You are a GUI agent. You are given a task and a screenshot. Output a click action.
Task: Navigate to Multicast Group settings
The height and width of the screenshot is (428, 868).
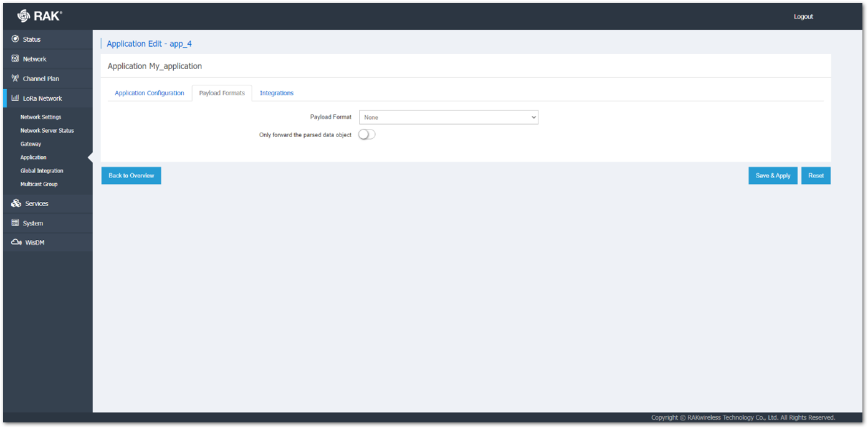click(x=39, y=184)
